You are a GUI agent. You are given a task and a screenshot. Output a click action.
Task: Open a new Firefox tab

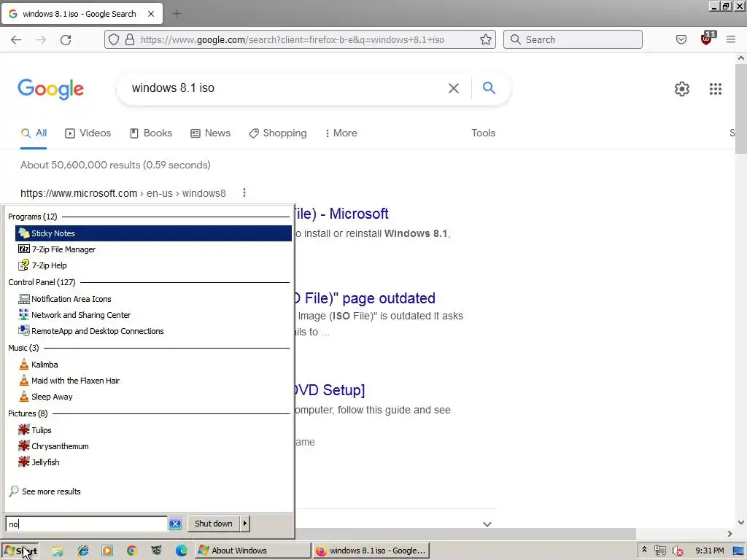pos(177,14)
